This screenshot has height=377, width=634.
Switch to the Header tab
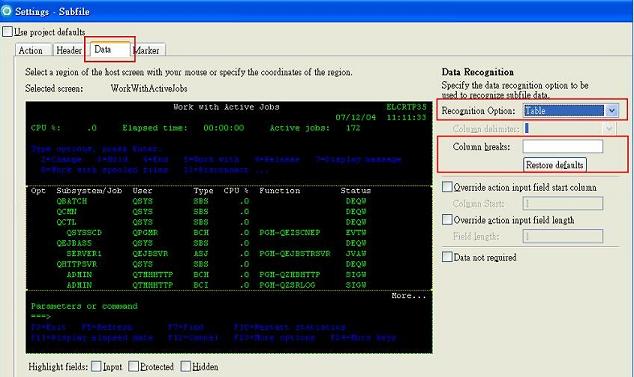click(x=69, y=51)
